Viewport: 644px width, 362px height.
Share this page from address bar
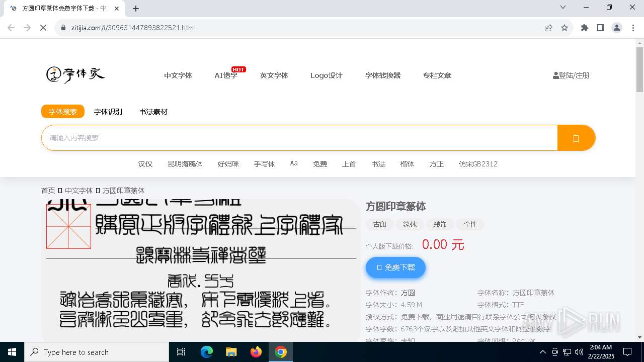pos(548,28)
